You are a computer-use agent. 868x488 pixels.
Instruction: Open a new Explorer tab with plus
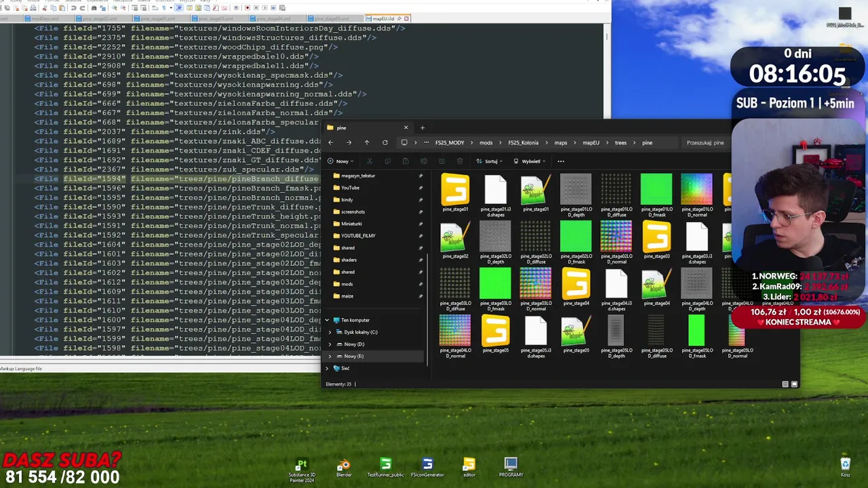(422, 127)
